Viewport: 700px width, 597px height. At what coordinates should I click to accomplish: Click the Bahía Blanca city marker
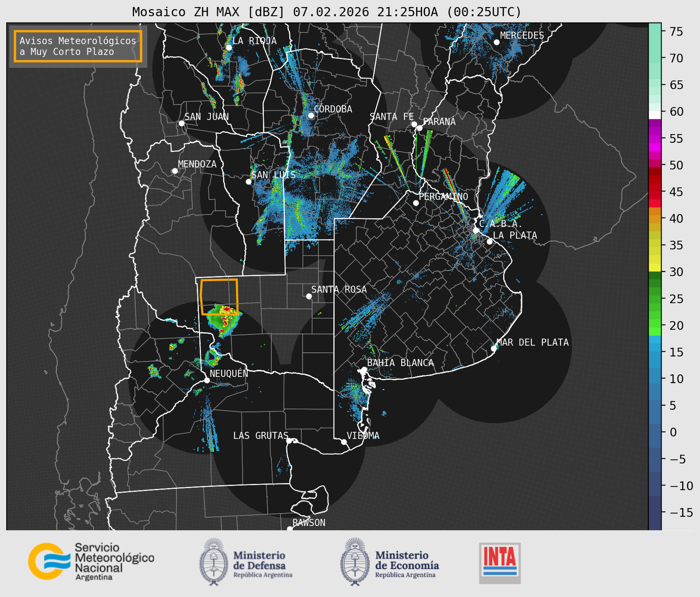click(x=364, y=369)
